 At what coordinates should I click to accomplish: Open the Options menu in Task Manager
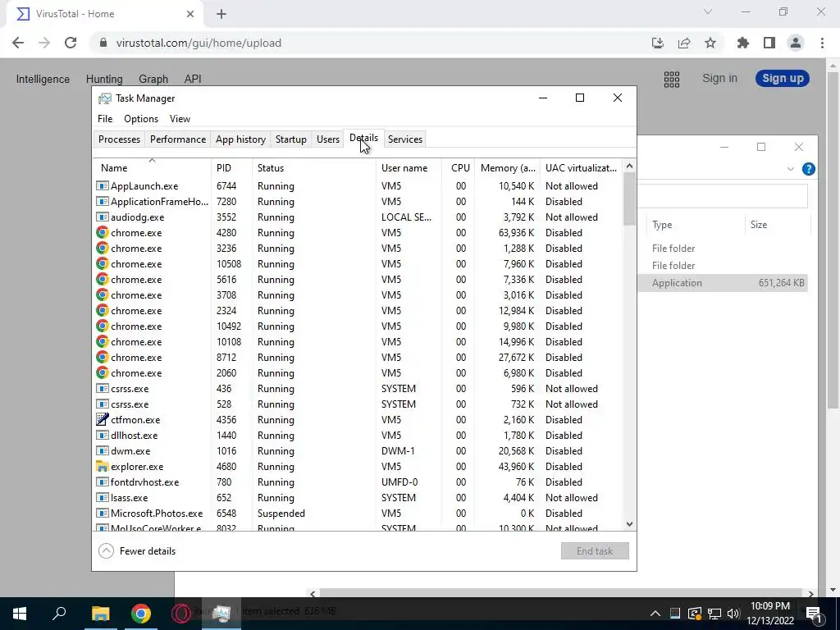click(x=141, y=119)
